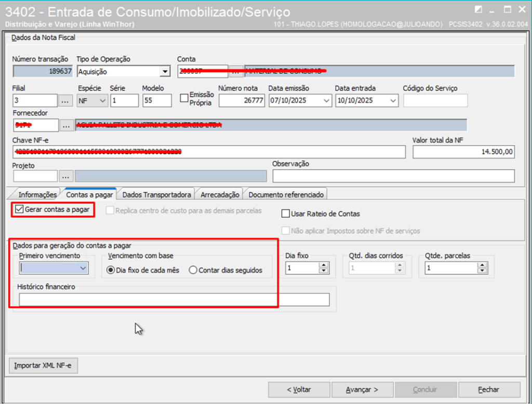Open the Documento referenciado tab
The width and height of the screenshot is (532, 404).
286,195
